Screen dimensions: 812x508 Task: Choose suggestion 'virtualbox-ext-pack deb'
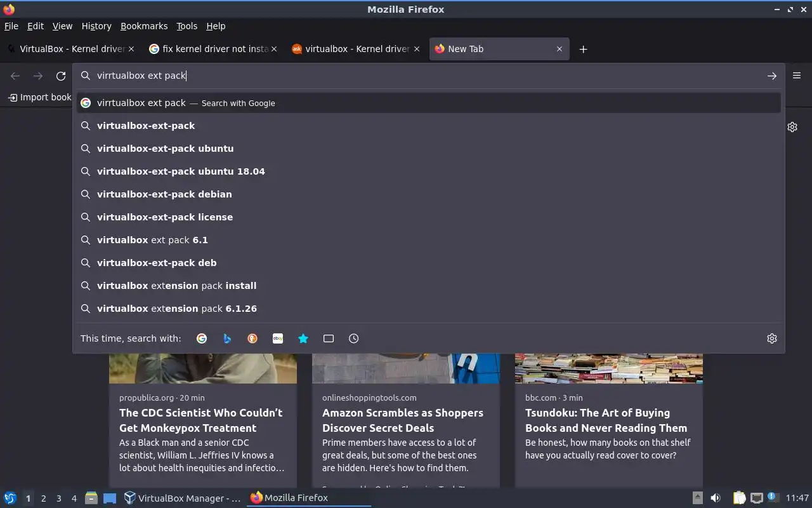coord(429,263)
